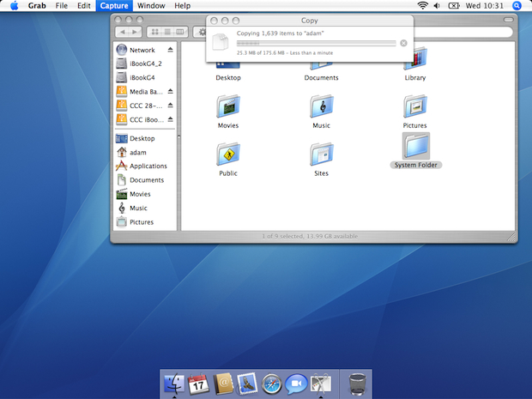Open the Grab application menu
This screenshot has width=532, height=399.
click(37, 6)
